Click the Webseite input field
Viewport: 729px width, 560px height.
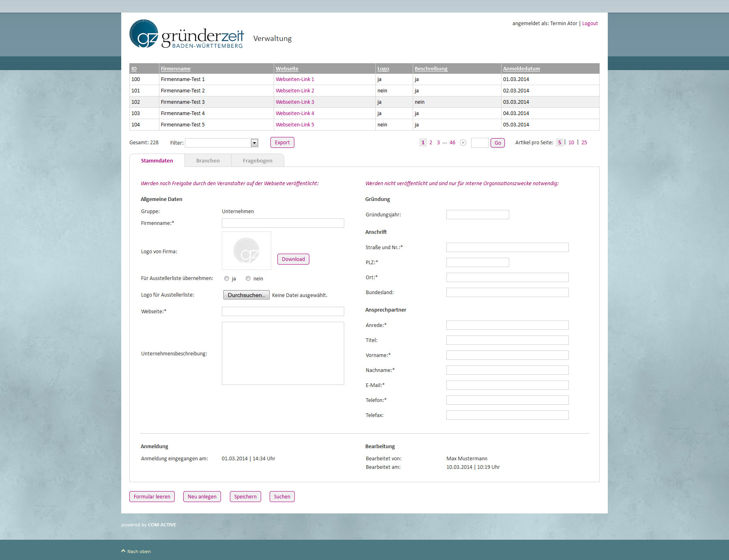coord(283,312)
